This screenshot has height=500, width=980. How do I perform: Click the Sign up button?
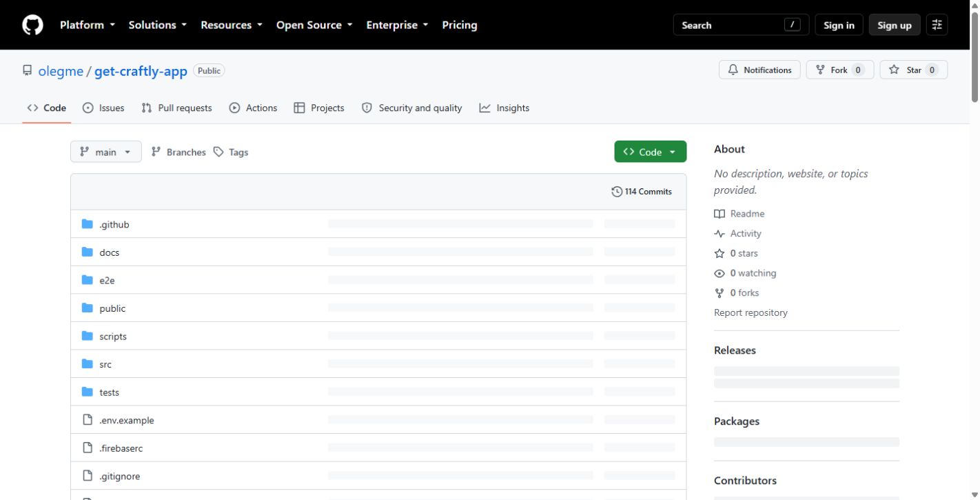pos(895,25)
